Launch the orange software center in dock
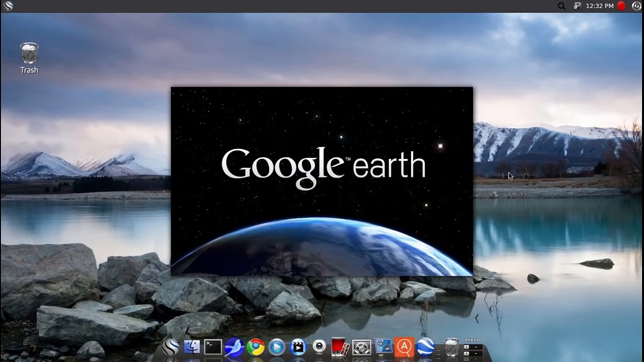The width and height of the screenshot is (644, 362). point(404,347)
